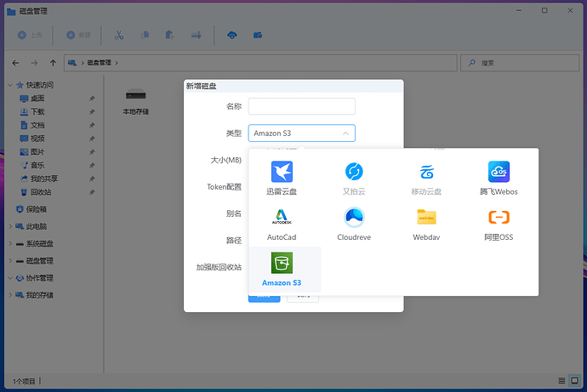The image size is (587, 392).
Task: Pick the Webdav folder option
Action: (426, 224)
